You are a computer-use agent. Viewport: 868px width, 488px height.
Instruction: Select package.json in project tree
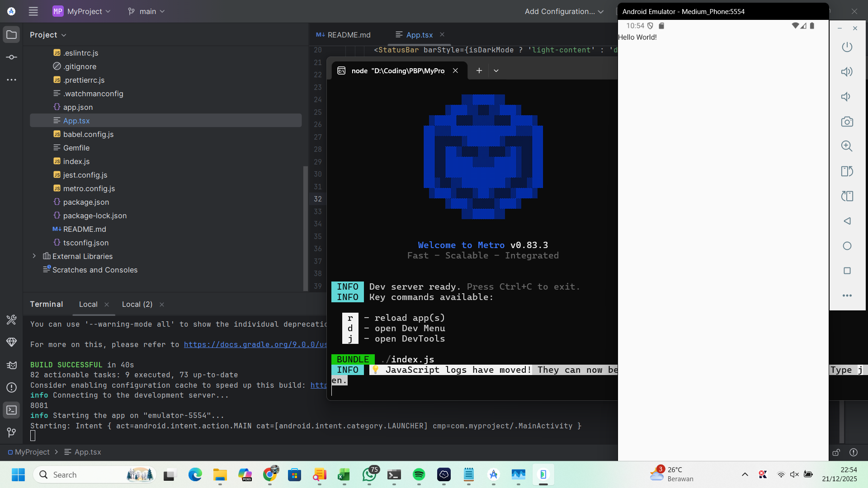point(86,202)
